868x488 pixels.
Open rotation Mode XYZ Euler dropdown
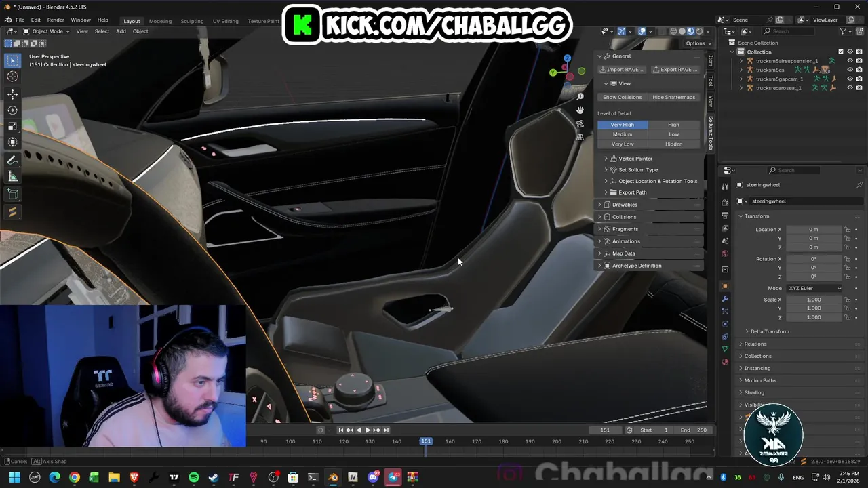tap(814, 288)
